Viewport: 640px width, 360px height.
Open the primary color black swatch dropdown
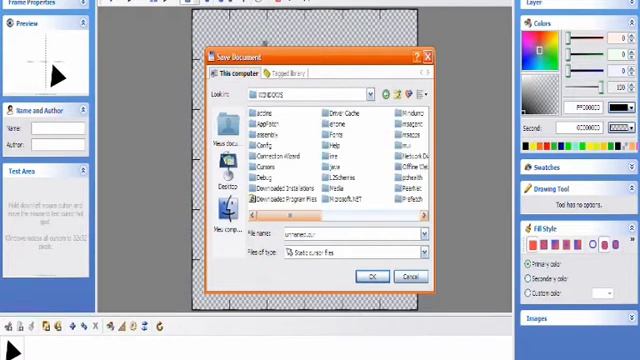622,107
